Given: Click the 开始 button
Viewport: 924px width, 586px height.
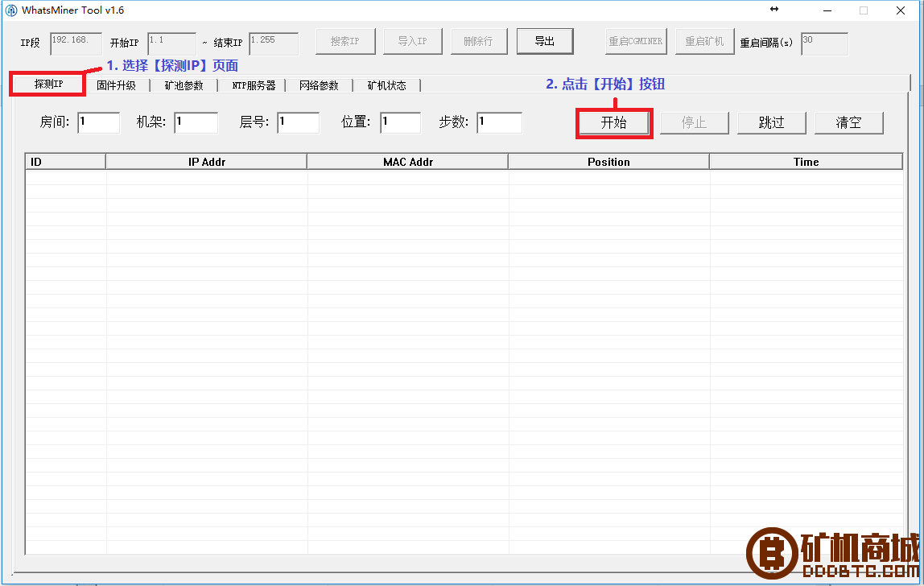Looking at the screenshot, I should [x=614, y=122].
